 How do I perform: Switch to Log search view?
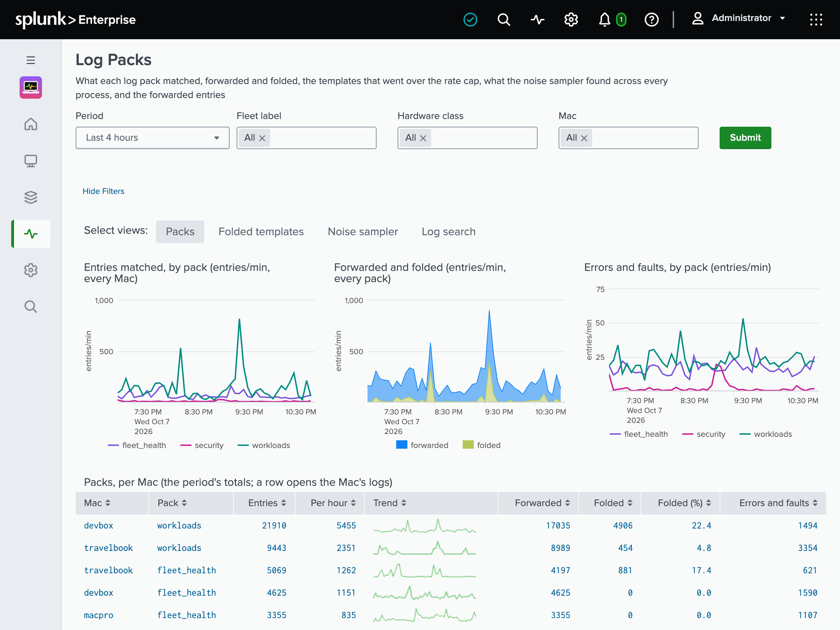[448, 232]
